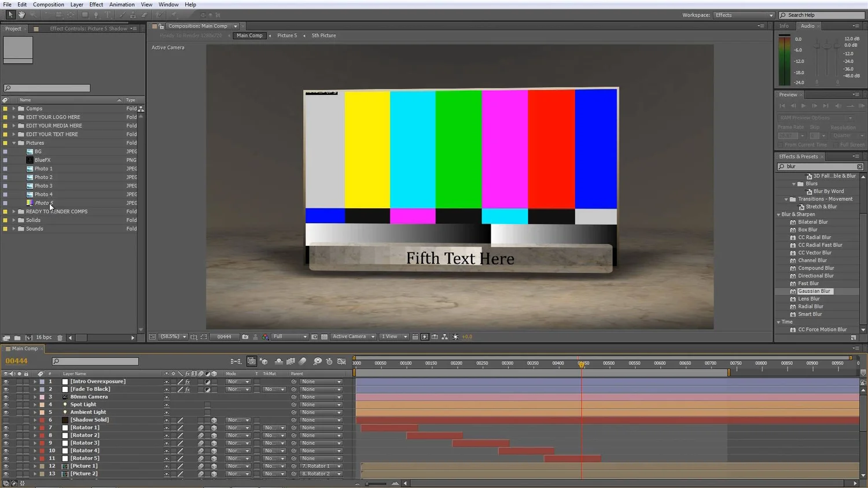This screenshot has height=488, width=868.
Task: Open the Animation menu
Action: click(x=122, y=4)
